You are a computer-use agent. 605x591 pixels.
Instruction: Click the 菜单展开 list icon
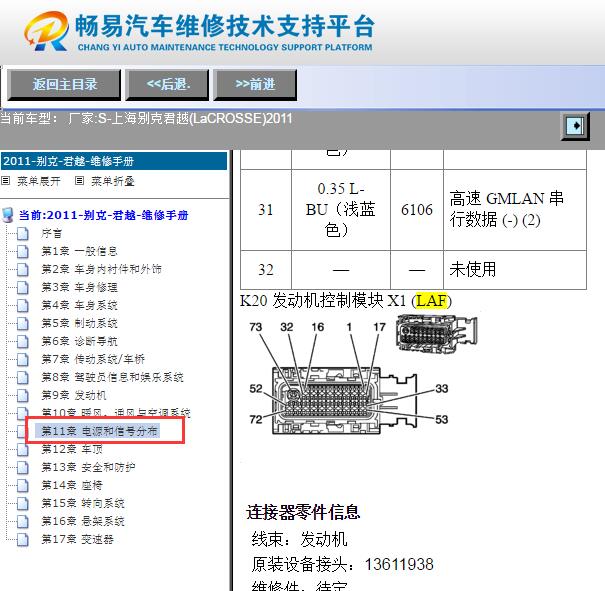tap(5, 181)
